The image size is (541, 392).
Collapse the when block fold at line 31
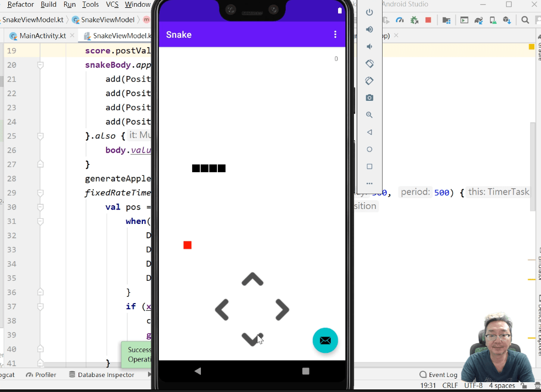click(x=40, y=221)
